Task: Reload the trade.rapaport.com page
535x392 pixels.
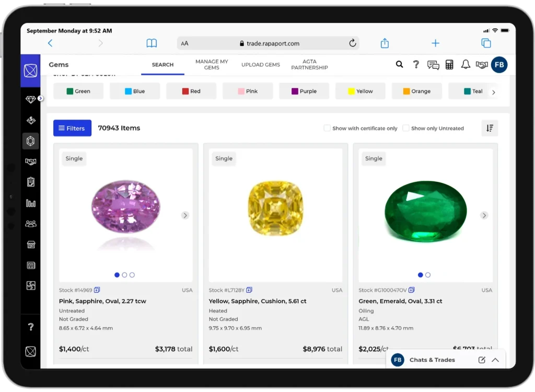Action: pyautogui.click(x=353, y=43)
